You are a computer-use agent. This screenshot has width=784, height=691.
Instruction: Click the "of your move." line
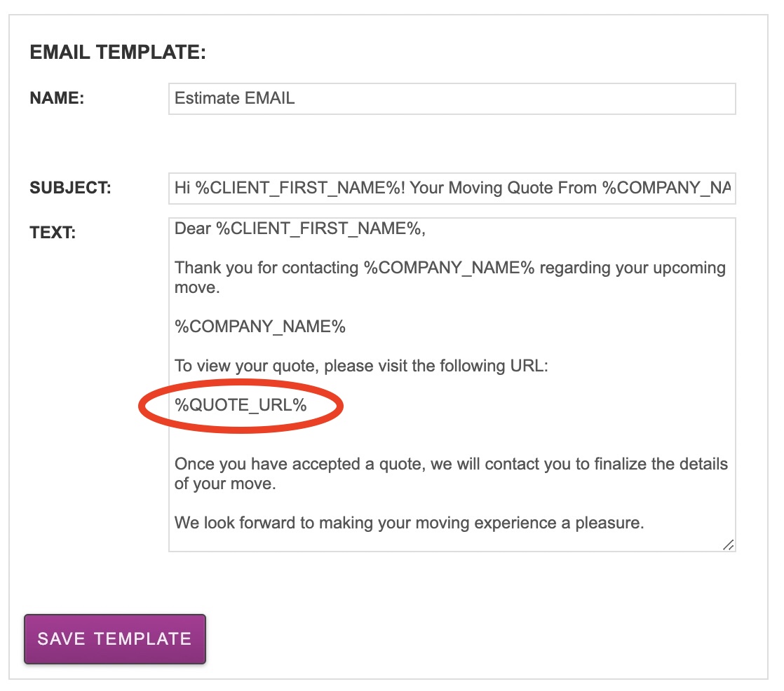224,484
